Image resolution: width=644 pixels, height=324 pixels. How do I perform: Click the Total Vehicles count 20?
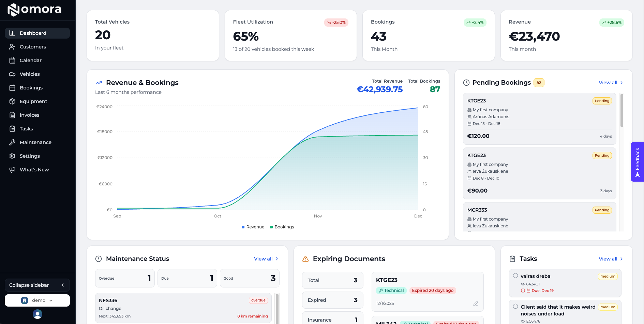[x=103, y=35]
